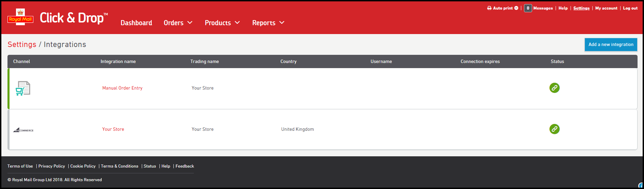Image resolution: width=644 pixels, height=189 pixels.
Task: Click the Royal Mail logo
Action: (20, 17)
